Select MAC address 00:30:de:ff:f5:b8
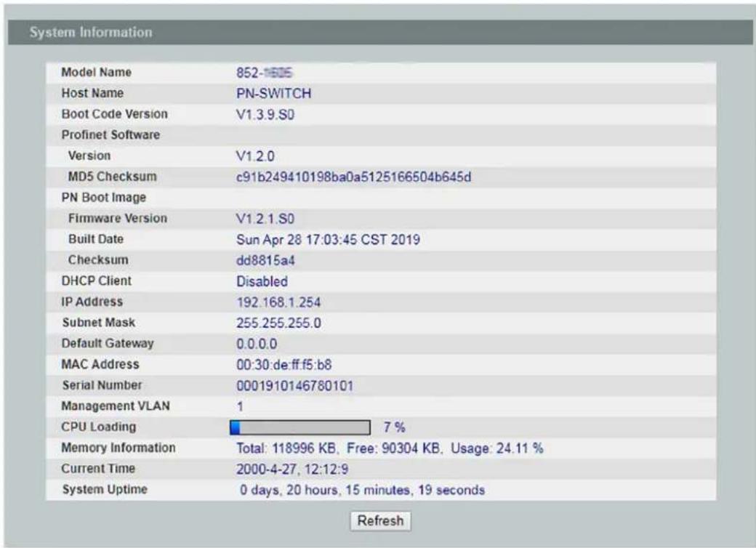Screen dimensions: 756x548 click(283, 365)
